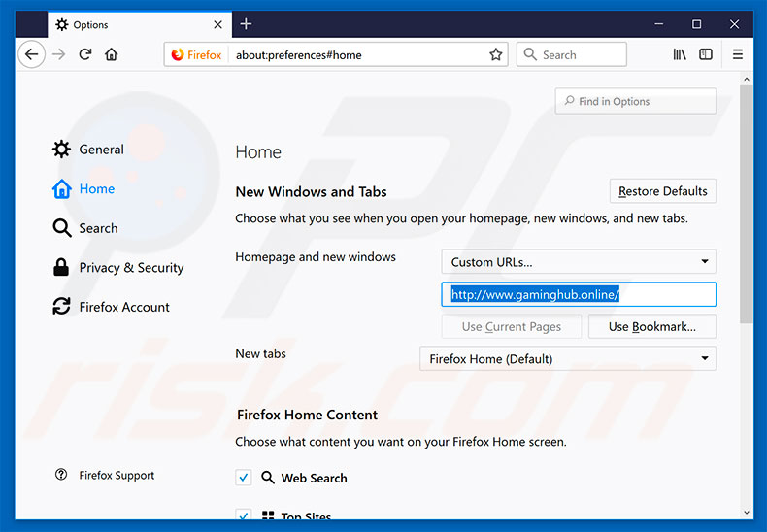Viewport: 767px width, 532px height.
Task: Go back with the back arrow button
Action: [32, 54]
